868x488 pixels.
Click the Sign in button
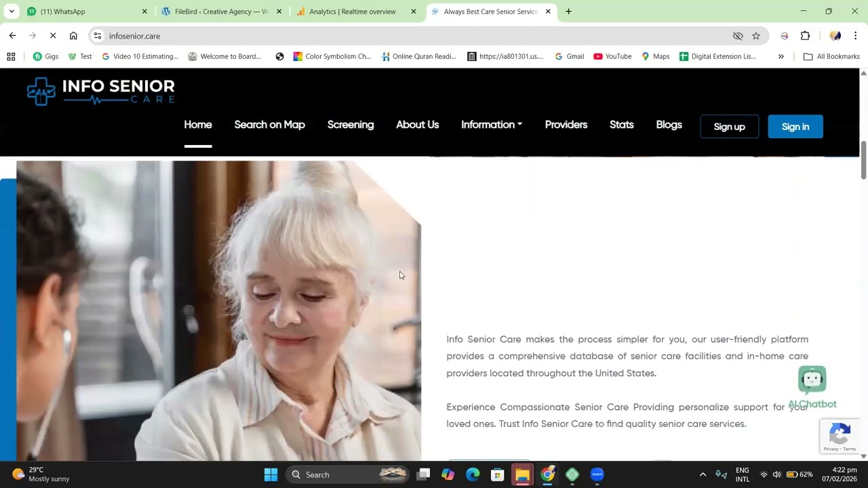point(795,127)
